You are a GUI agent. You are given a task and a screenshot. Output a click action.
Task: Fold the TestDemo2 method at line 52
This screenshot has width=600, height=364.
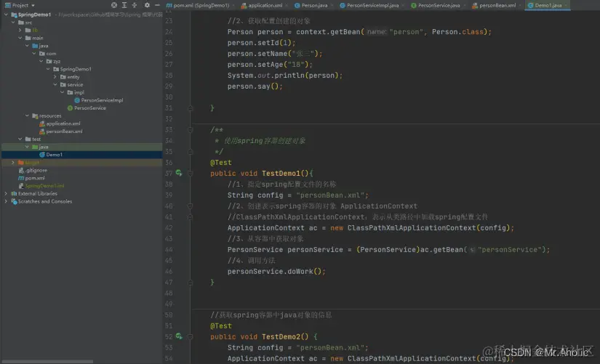190,336
